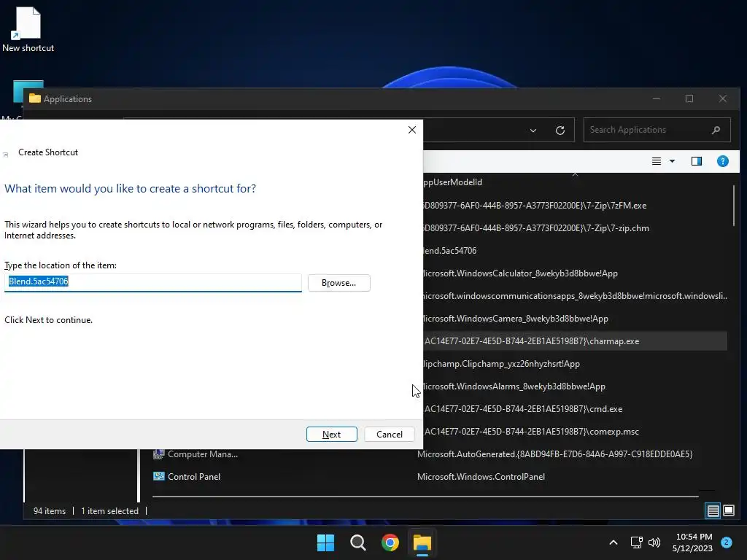
Task: Select the Microsoft.AutoGenerated ID row
Action: pos(554,454)
